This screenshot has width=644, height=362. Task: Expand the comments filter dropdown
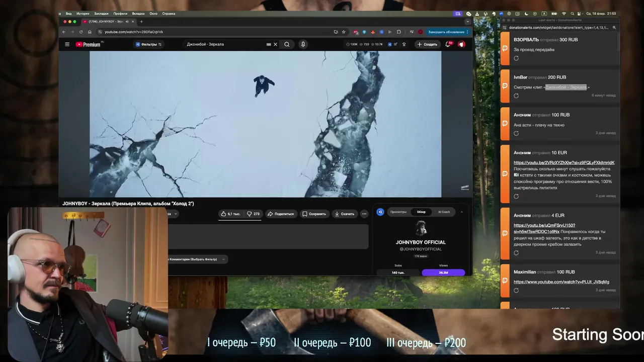[223, 259]
